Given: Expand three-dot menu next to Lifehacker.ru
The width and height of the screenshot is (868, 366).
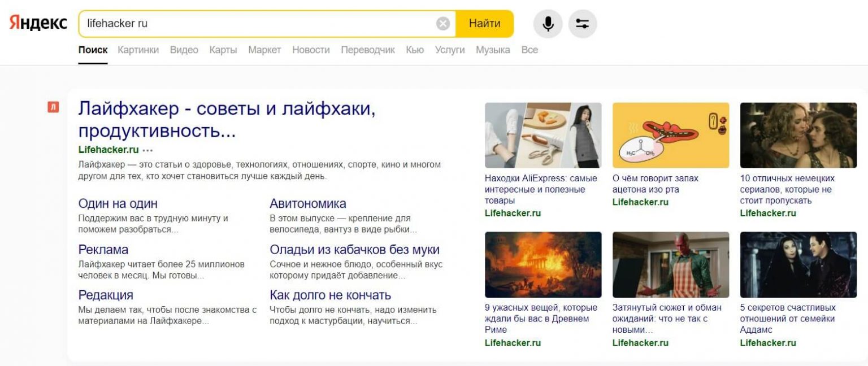Looking at the screenshot, I should click(x=147, y=150).
